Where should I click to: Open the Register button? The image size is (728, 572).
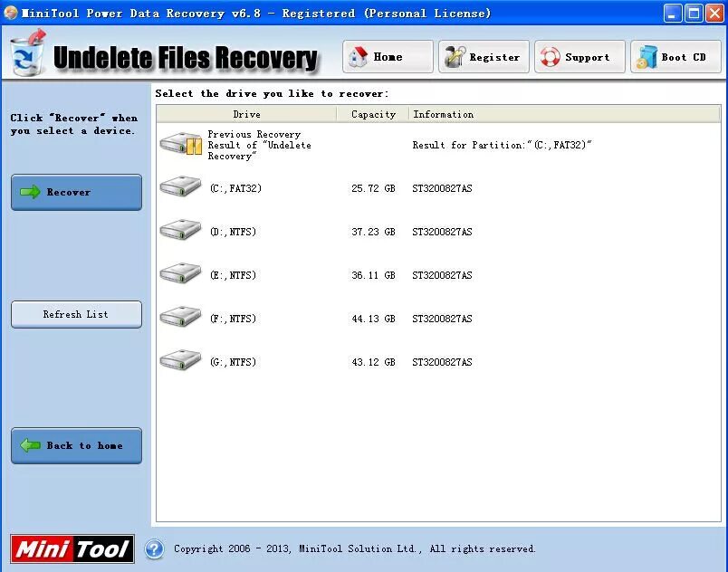tap(484, 57)
